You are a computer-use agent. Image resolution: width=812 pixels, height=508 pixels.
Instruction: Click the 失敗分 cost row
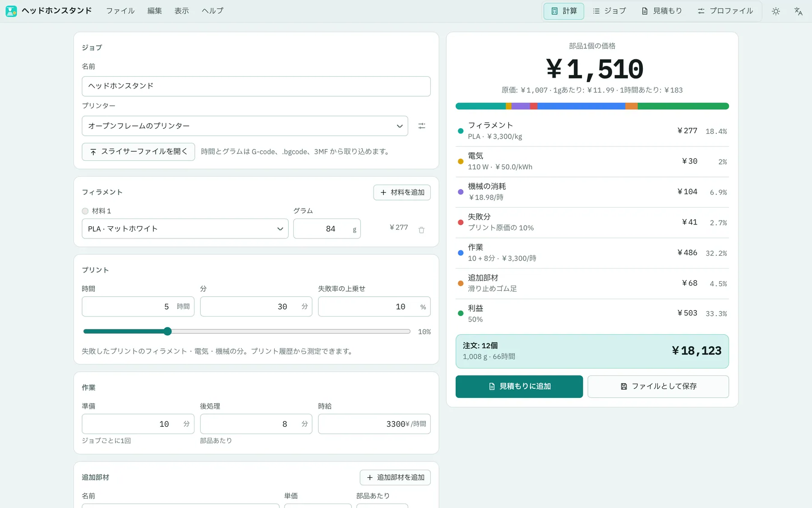[592, 223]
